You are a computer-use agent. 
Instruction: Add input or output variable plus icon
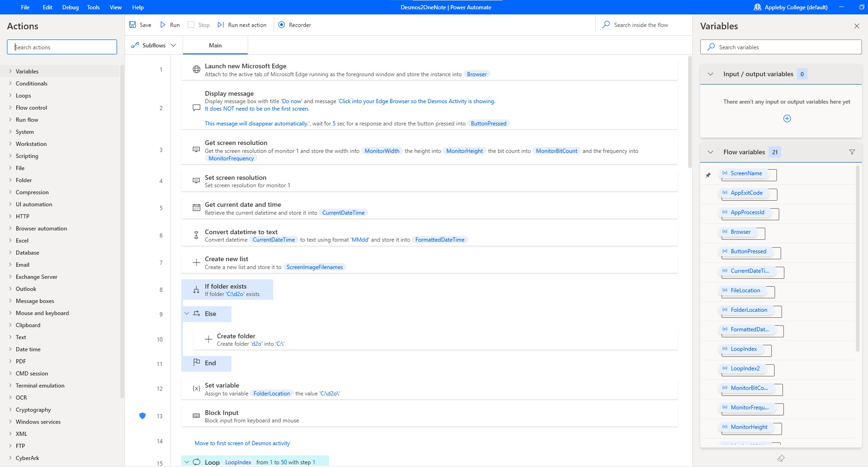[x=787, y=118]
